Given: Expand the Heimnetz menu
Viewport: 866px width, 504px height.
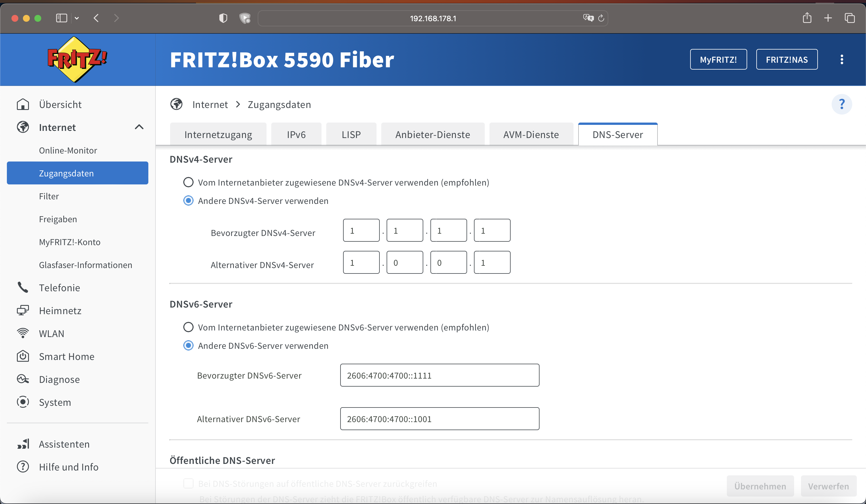Looking at the screenshot, I should pos(60,311).
